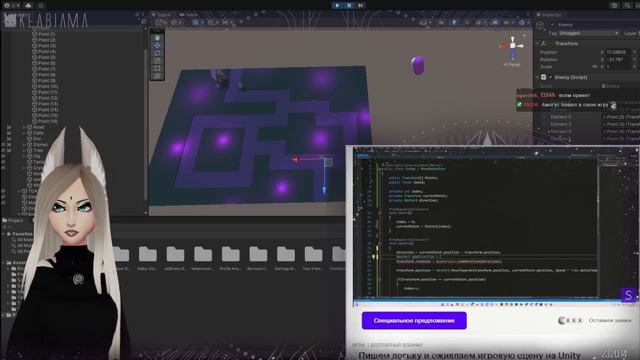Click the Оставить заявку link
The height and width of the screenshot is (360, 640).
610,320
